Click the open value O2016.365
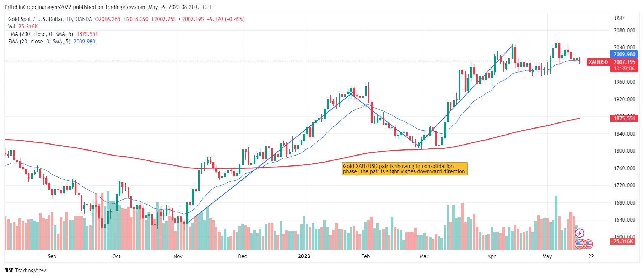 pyautogui.click(x=108, y=19)
